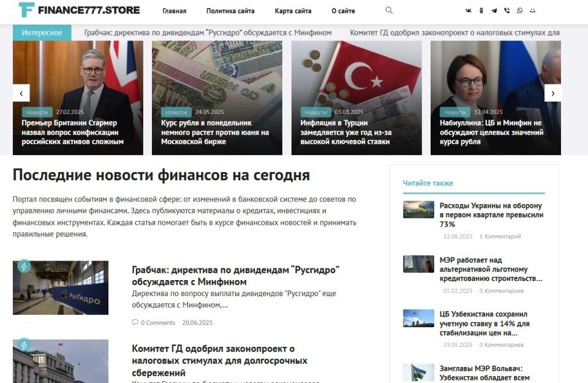Click Новости tag on the Набиуллина slide
The width and height of the screenshot is (588, 383).
pyautogui.click(x=455, y=112)
